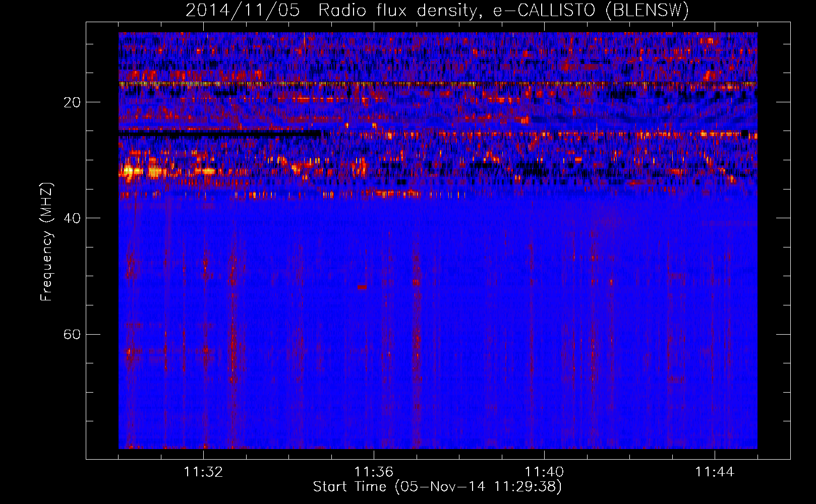Click the "Start Time (05-Nov-14 11:29:38)" label
This screenshot has height=504, width=816.
tap(437, 487)
